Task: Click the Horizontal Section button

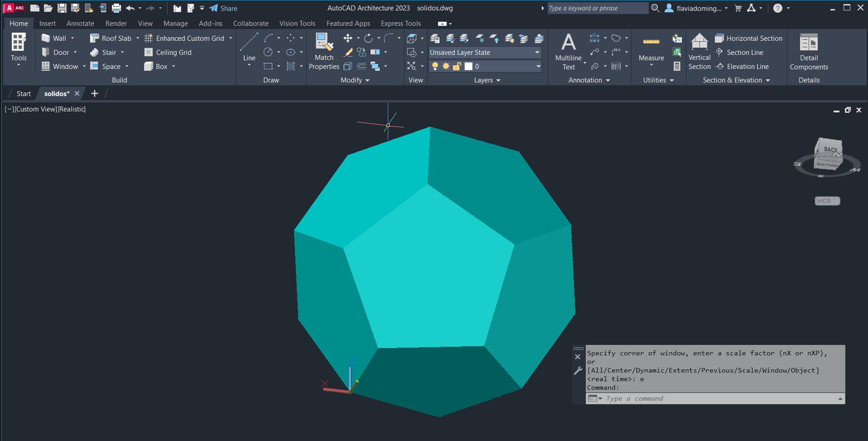Action: (x=749, y=39)
